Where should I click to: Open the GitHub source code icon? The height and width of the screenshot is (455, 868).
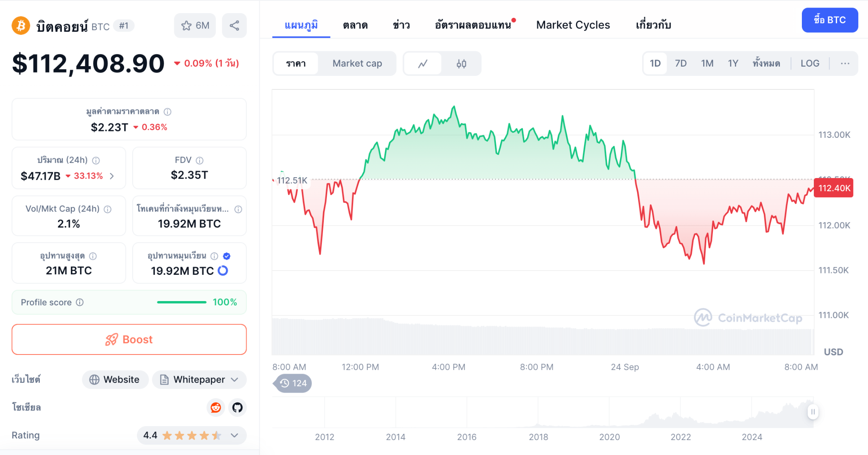[x=237, y=408]
